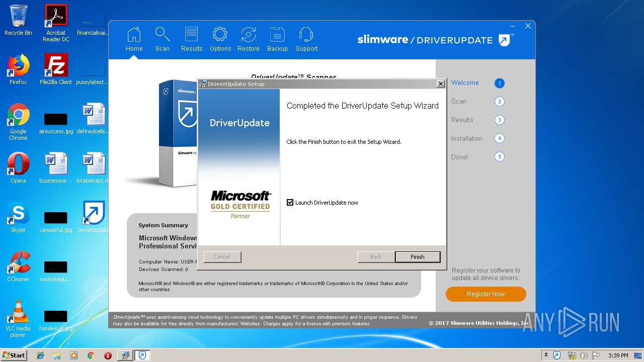
Task: Open media player from taskbar
Action: coord(73,355)
